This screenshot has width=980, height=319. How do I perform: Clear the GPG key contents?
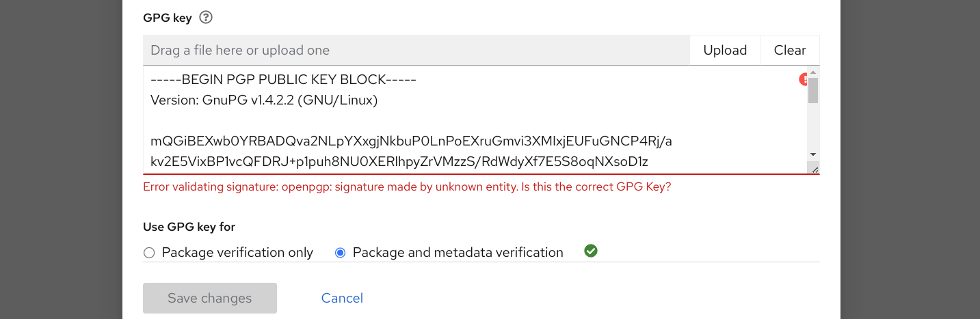789,51
